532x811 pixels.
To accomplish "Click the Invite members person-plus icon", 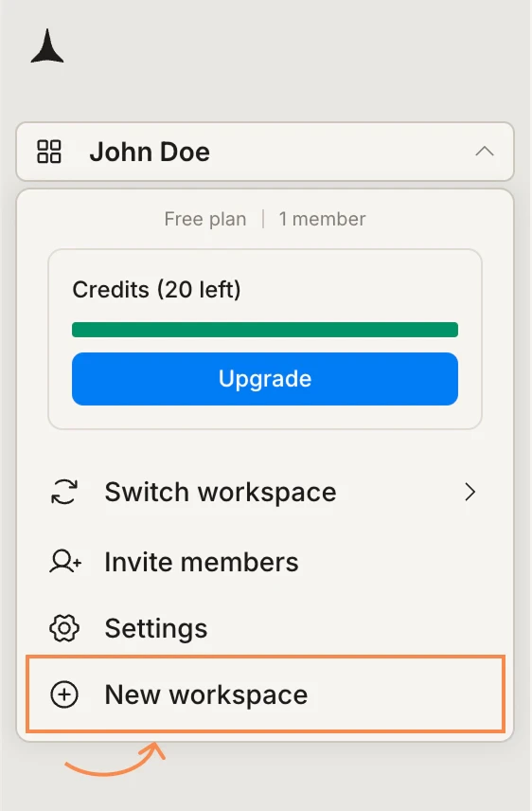I will pyautogui.click(x=65, y=562).
